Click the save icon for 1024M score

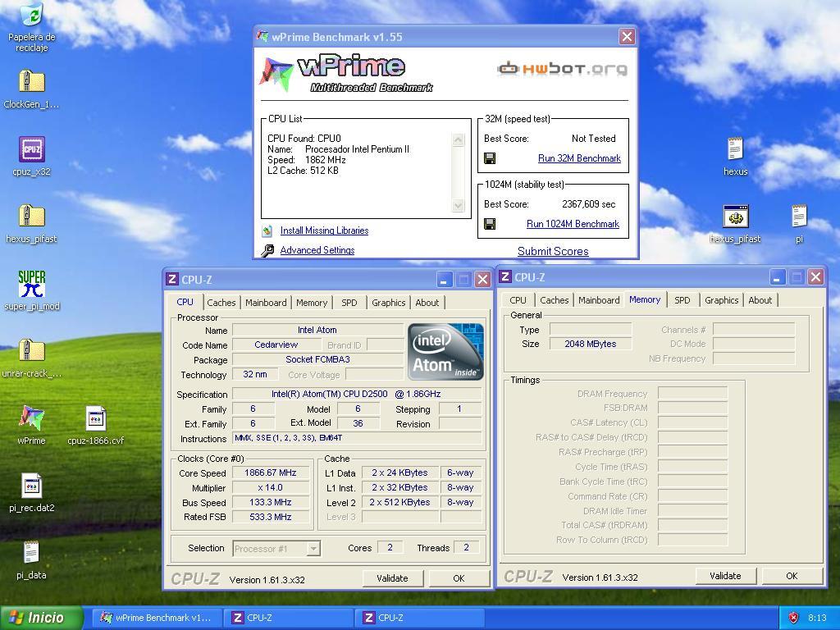click(x=490, y=223)
